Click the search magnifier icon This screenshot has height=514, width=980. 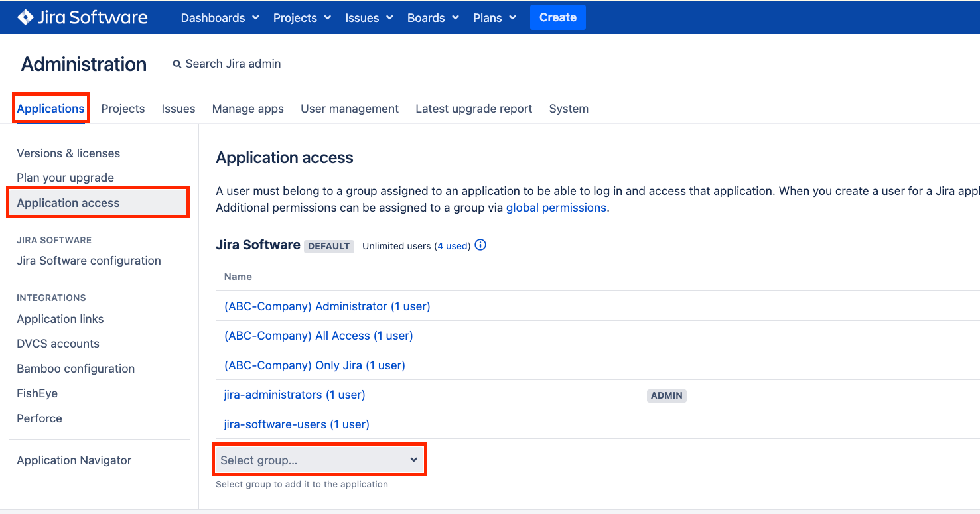point(177,64)
